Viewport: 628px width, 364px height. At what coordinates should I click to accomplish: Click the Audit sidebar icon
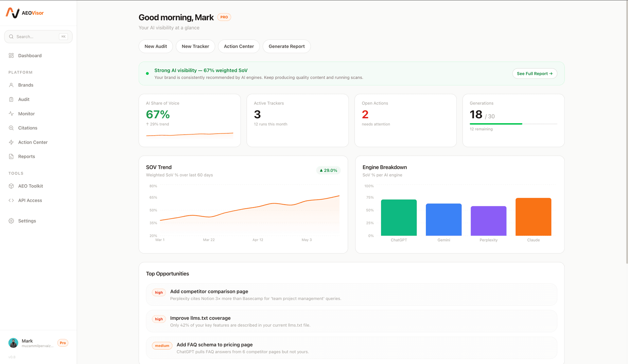(11, 99)
